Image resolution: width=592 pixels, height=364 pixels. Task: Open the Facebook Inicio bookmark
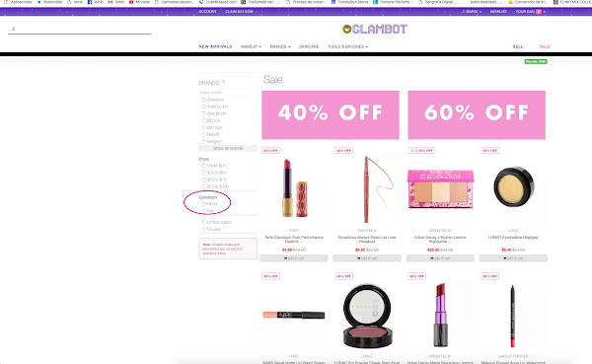[95, 2]
